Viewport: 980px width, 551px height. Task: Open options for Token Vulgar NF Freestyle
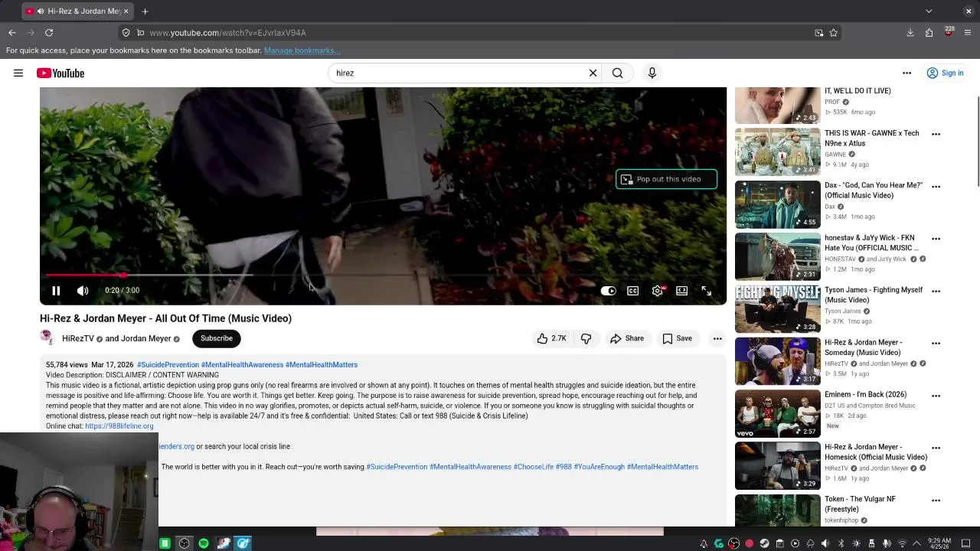(936, 500)
